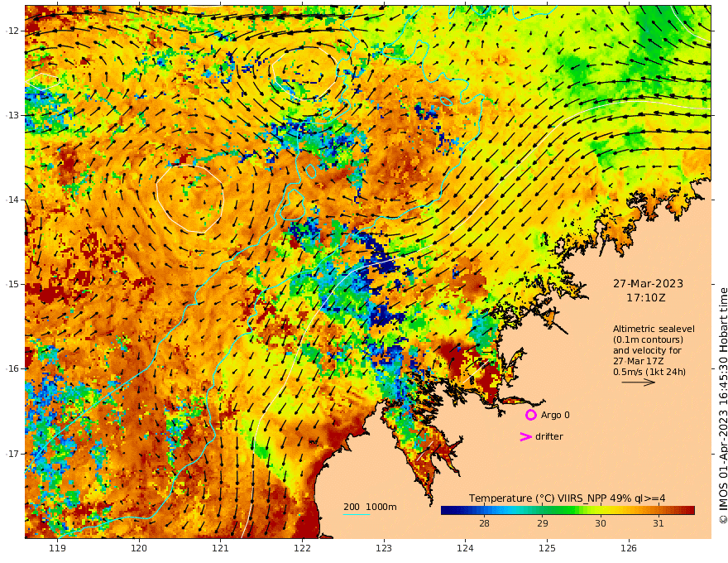Click the cyan 200m contour legend line
Screen dimensions: 728x563
click(x=356, y=515)
